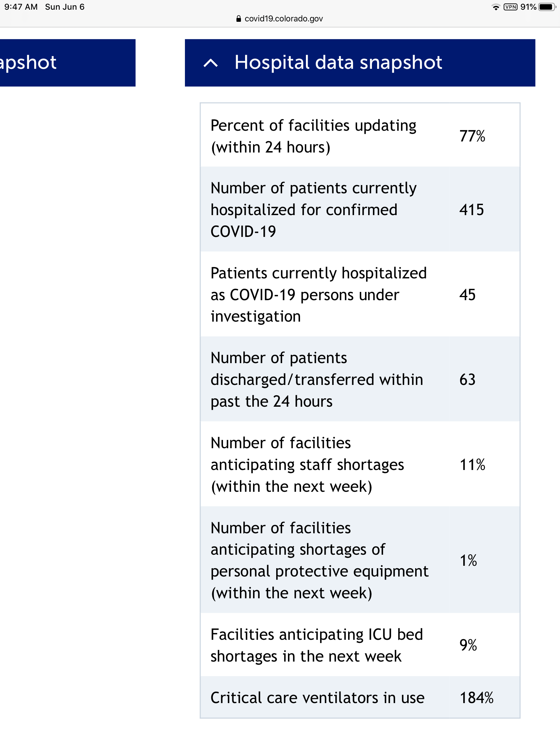Tap the 9:47 AM clock
The height and width of the screenshot is (747, 560).
click(21, 7)
